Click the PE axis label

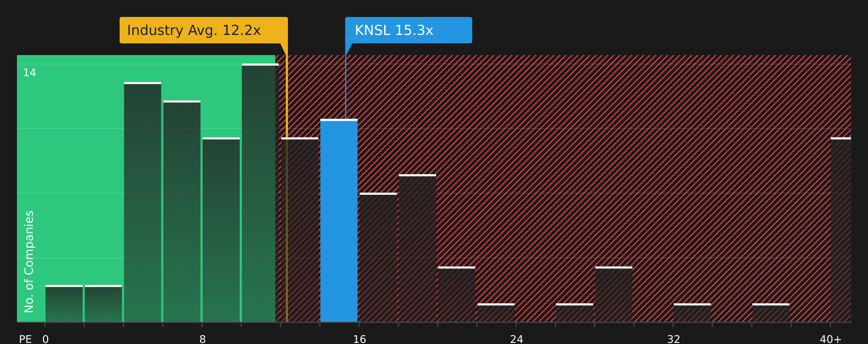click(x=25, y=339)
